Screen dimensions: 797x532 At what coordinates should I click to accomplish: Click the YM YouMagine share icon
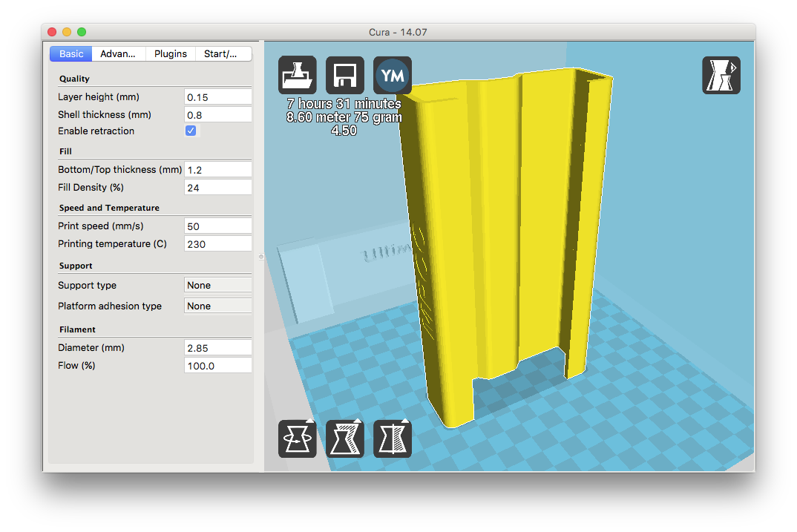point(393,76)
